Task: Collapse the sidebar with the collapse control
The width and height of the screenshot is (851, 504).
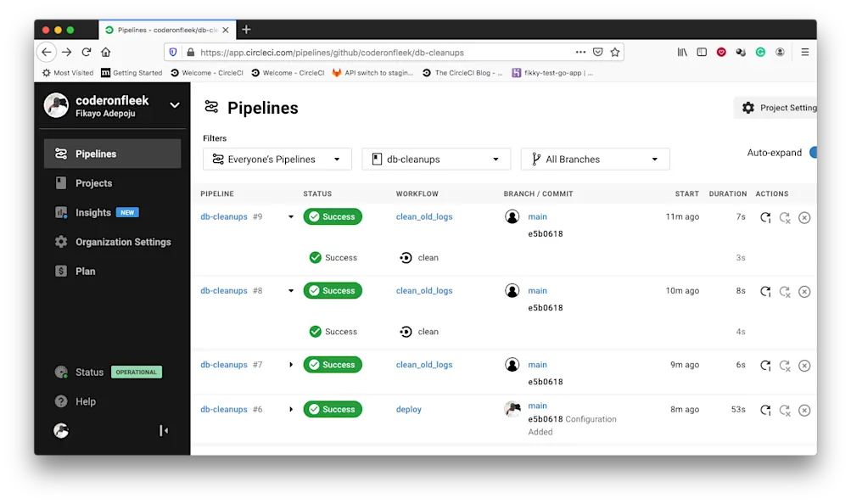Action: coord(164,430)
